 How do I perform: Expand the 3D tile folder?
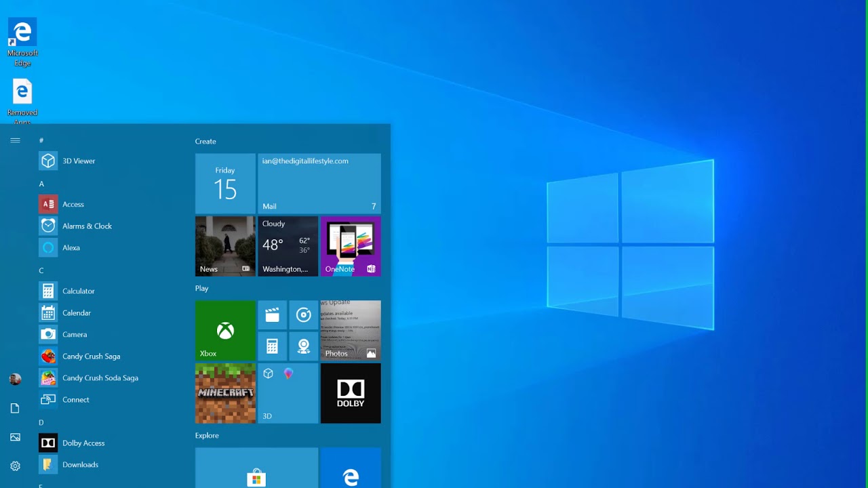288,393
